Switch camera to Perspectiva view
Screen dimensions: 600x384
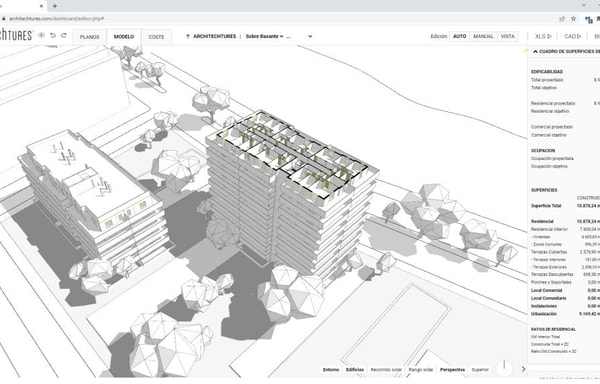point(452,369)
